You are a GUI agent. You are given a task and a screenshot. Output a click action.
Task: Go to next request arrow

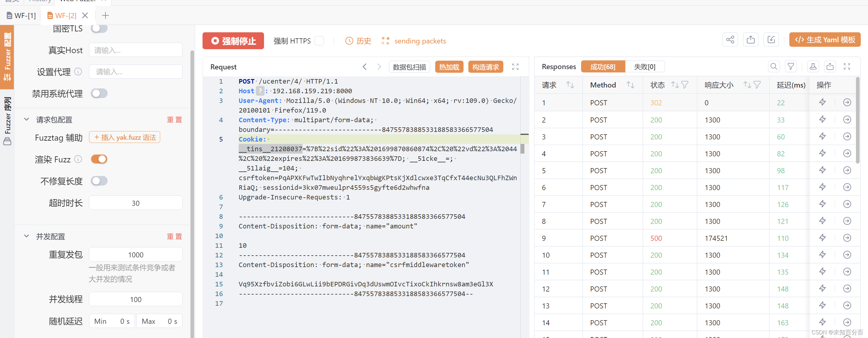click(379, 67)
